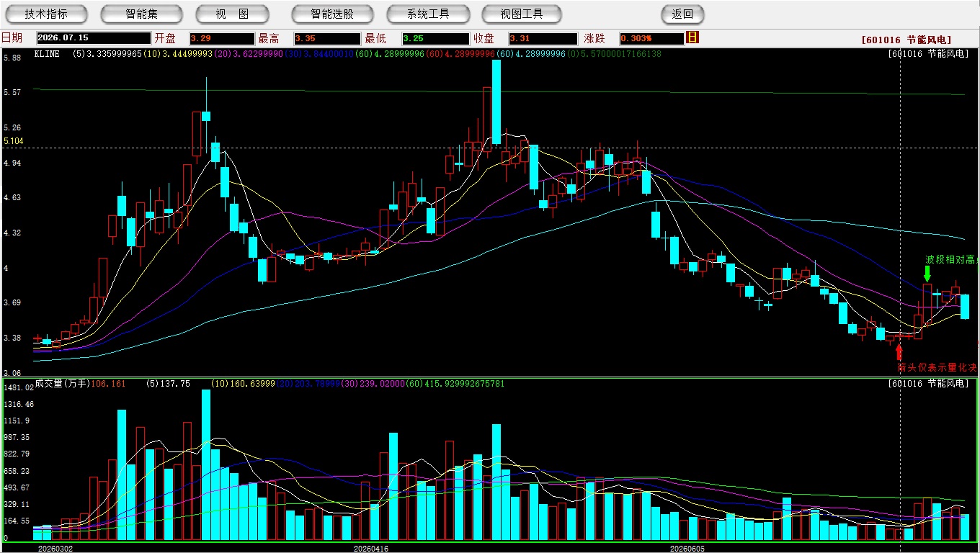Open the 技术指标 menu button

(x=46, y=14)
